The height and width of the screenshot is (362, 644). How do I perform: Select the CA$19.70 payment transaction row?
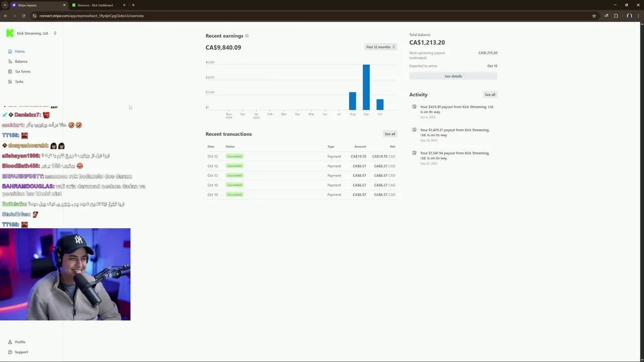(x=301, y=156)
